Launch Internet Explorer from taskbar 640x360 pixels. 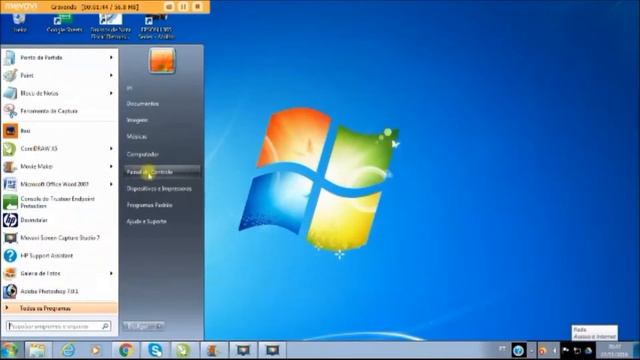pyautogui.click(x=68, y=350)
